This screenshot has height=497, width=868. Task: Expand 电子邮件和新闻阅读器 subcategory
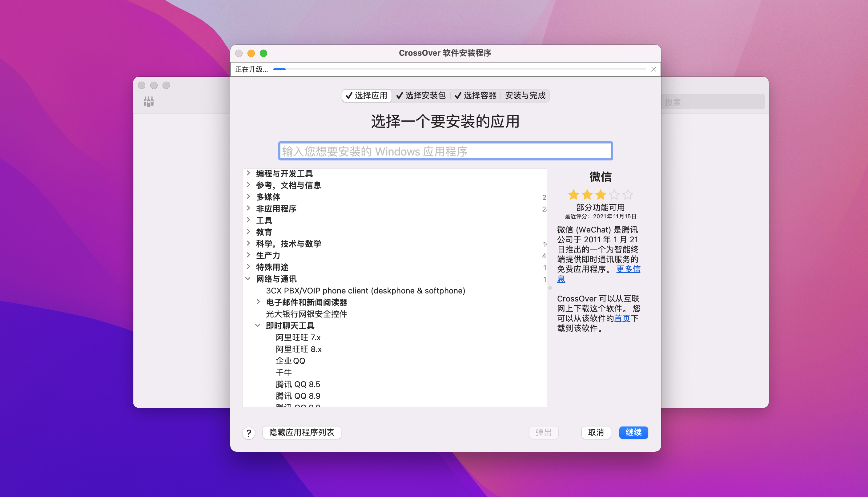coord(258,302)
